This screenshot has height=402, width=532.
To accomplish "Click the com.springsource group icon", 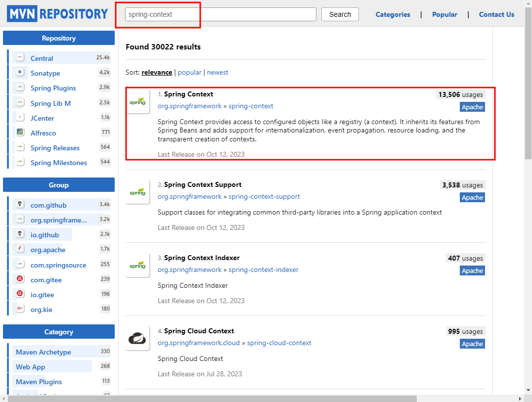I will (20, 264).
